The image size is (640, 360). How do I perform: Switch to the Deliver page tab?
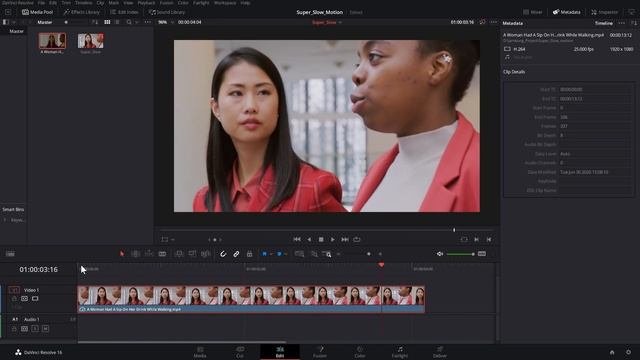click(440, 352)
